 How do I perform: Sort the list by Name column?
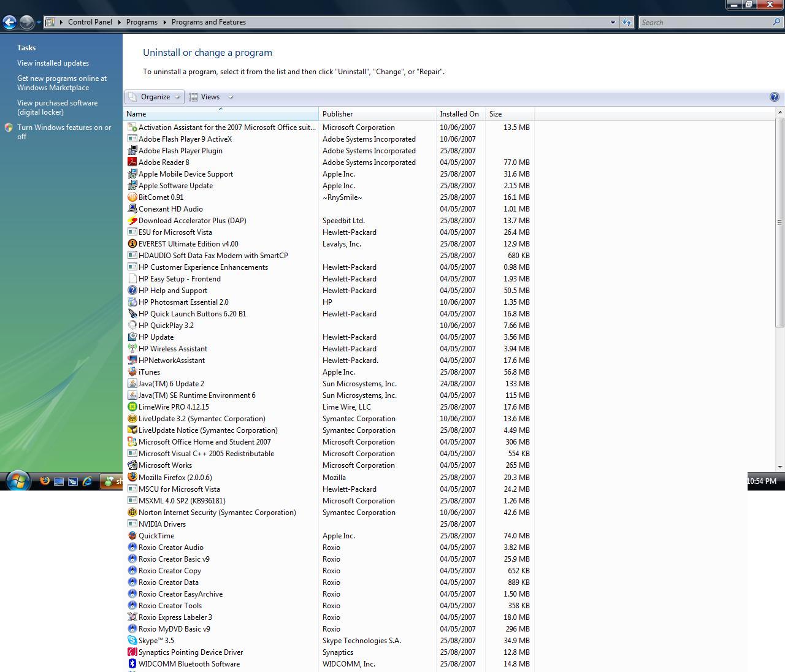click(221, 114)
